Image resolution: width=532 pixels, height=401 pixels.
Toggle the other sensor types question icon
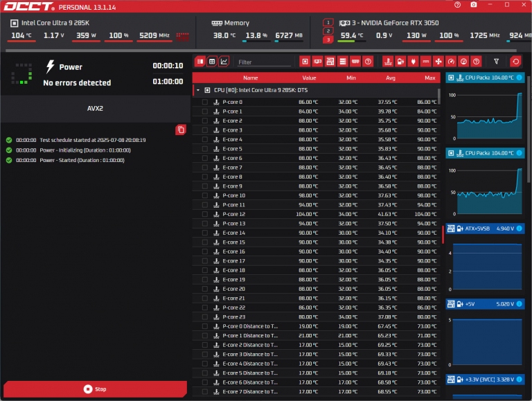click(476, 62)
